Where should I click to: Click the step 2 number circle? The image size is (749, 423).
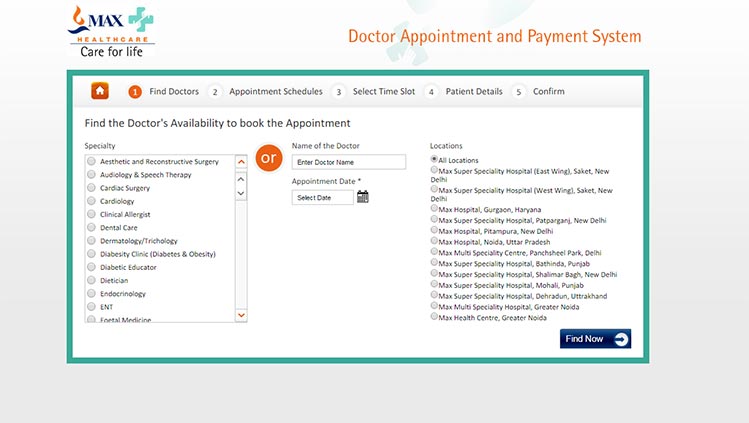coord(215,92)
